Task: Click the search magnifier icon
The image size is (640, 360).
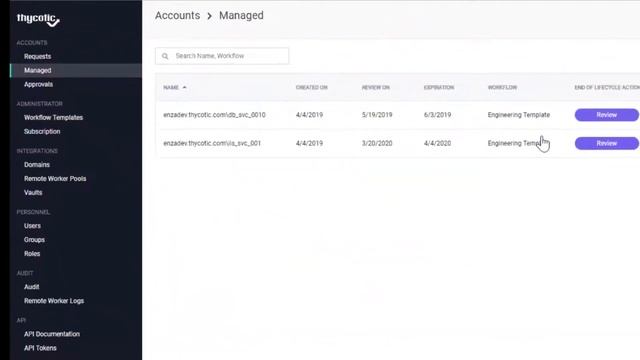Action: coord(165,56)
